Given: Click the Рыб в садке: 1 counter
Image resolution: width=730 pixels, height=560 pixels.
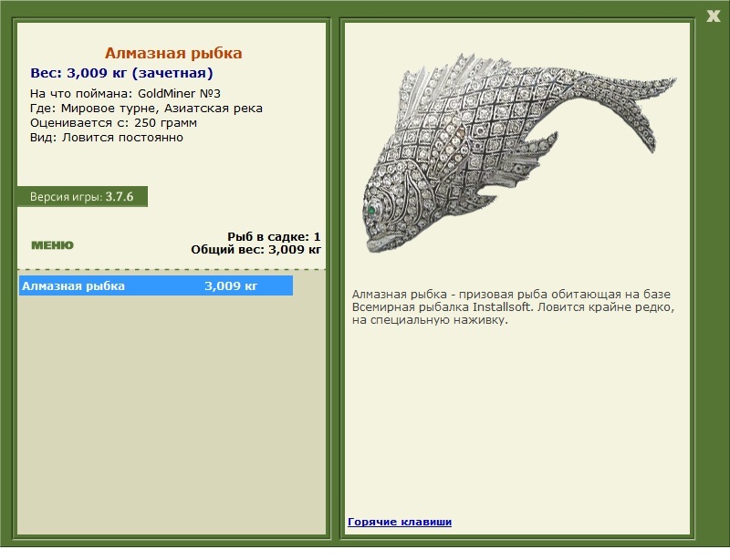Looking at the screenshot, I should click(x=274, y=236).
